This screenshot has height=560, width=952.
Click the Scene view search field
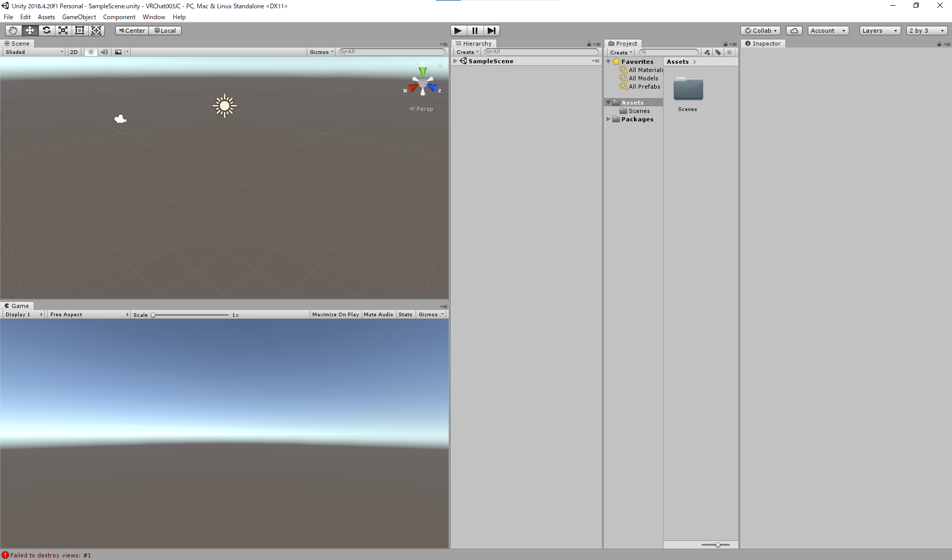coord(392,52)
